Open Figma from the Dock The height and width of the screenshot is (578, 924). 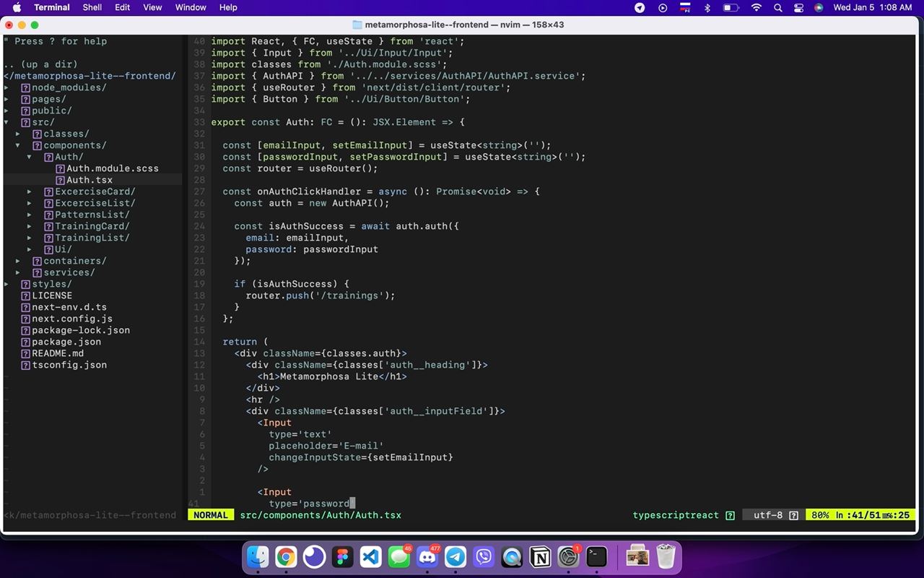343,556
